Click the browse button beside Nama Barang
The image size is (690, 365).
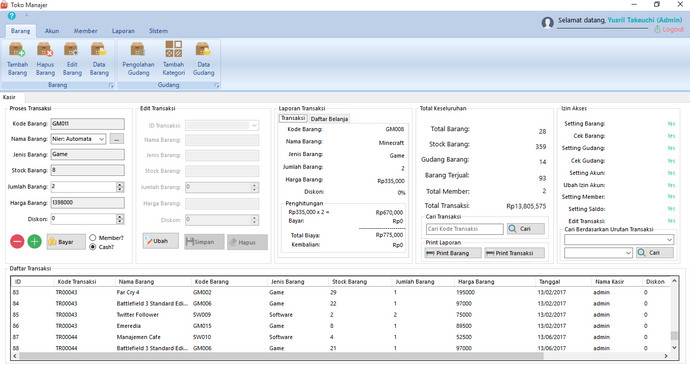117,139
